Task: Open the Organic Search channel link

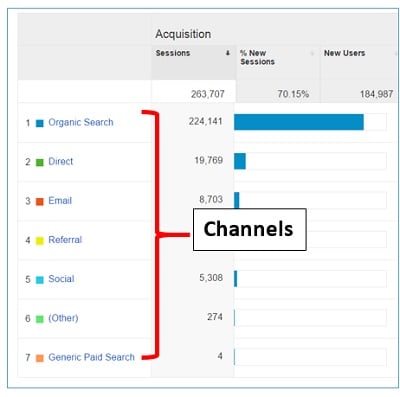Action: [x=81, y=122]
